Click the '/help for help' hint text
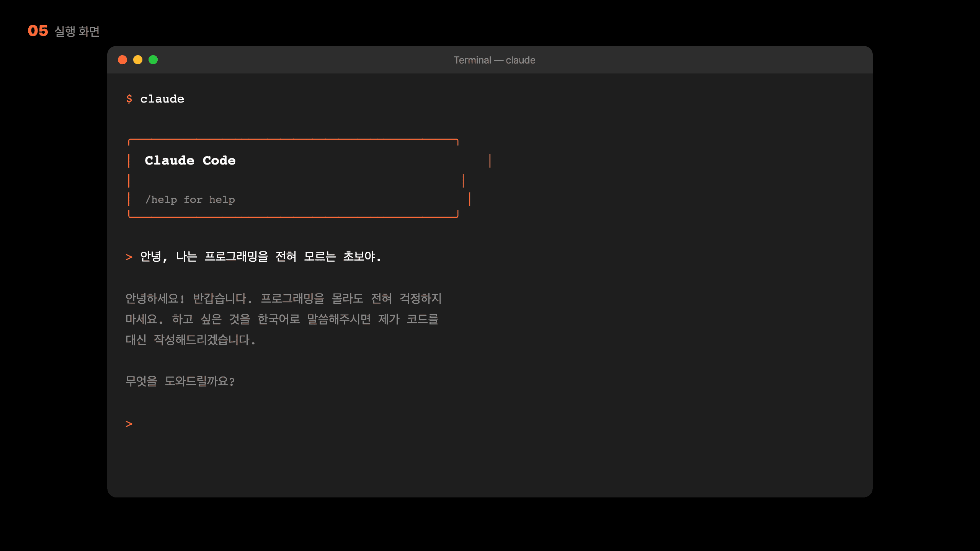Viewport: 980px width, 551px height. tap(190, 200)
